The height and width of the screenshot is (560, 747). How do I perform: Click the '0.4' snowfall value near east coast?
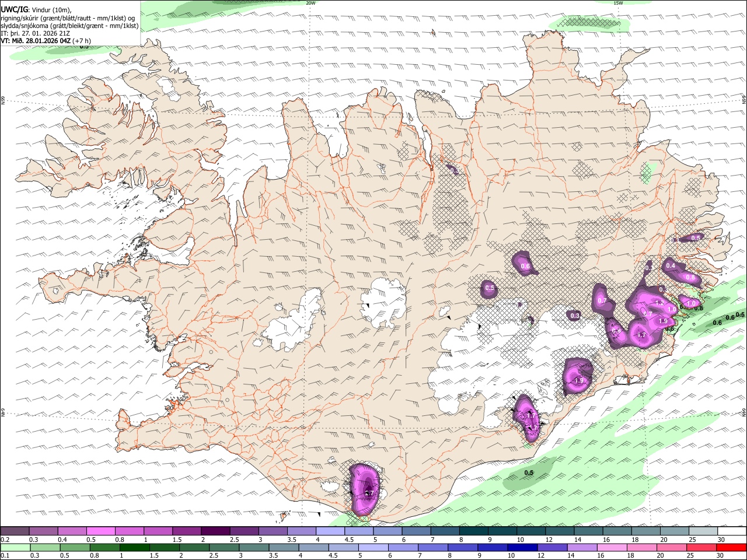point(671,265)
